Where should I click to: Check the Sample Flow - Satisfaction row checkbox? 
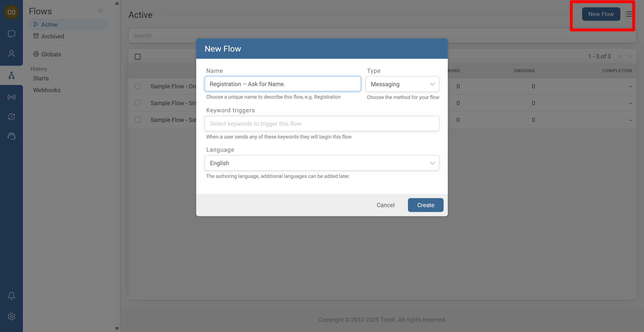pos(138,120)
